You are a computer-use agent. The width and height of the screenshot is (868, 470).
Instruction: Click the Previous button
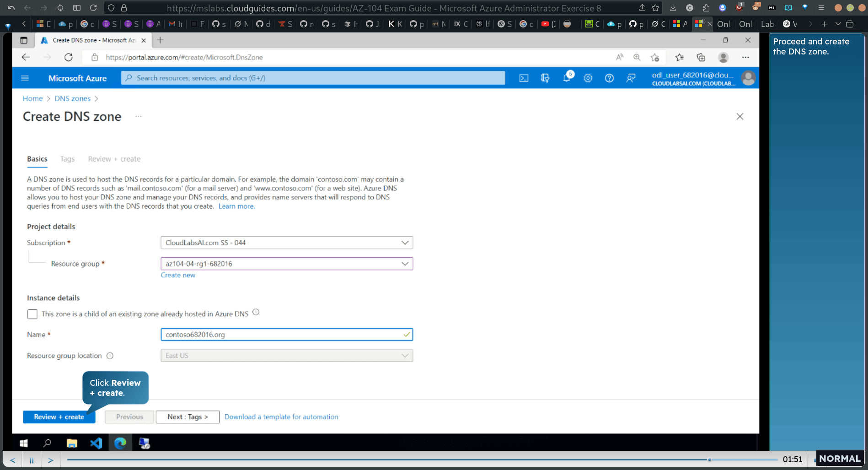click(129, 417)
